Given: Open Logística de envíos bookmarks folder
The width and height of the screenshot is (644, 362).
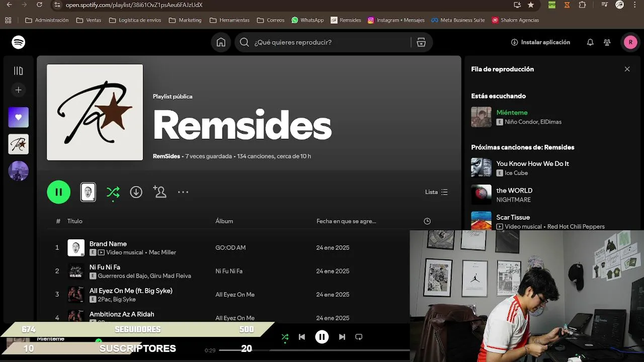Looking at the screenshot, I should [135, 20].
